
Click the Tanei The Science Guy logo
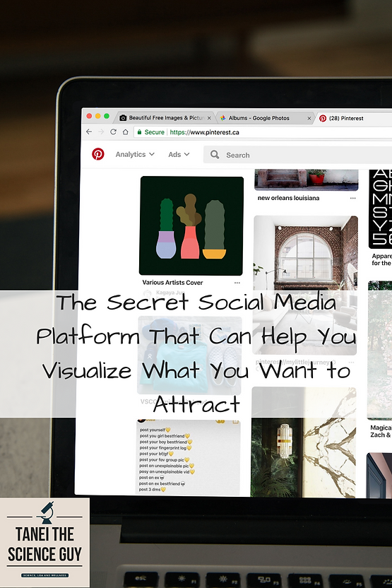click(44, 543)
